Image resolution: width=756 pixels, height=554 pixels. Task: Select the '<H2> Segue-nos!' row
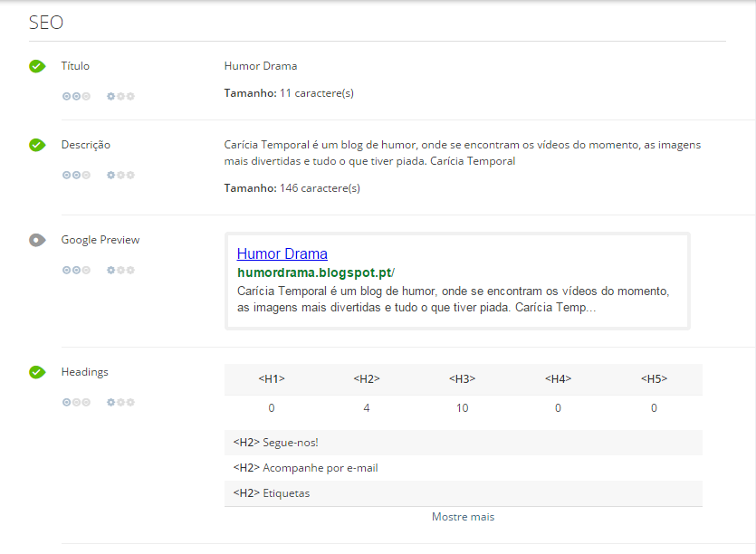pos(464,443)
